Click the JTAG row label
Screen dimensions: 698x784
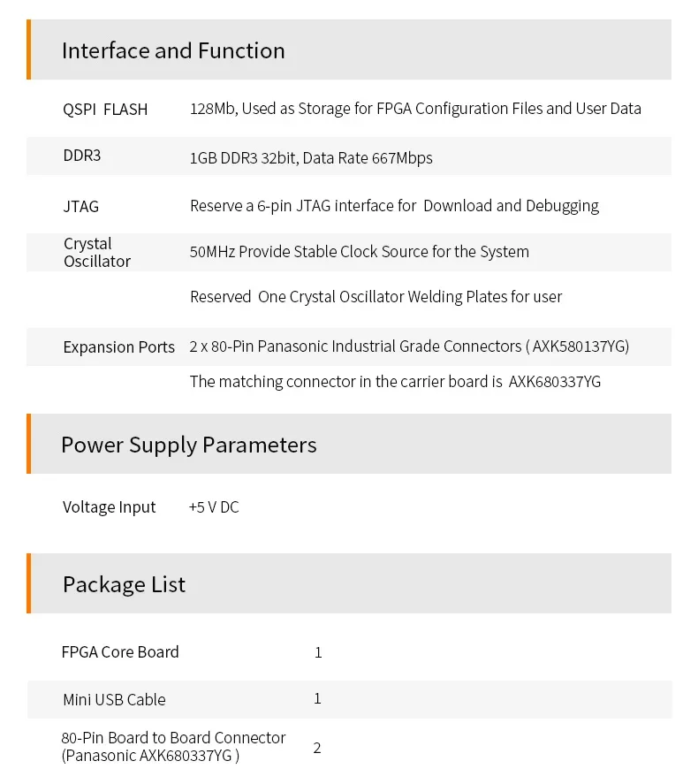tap(81, 206)
